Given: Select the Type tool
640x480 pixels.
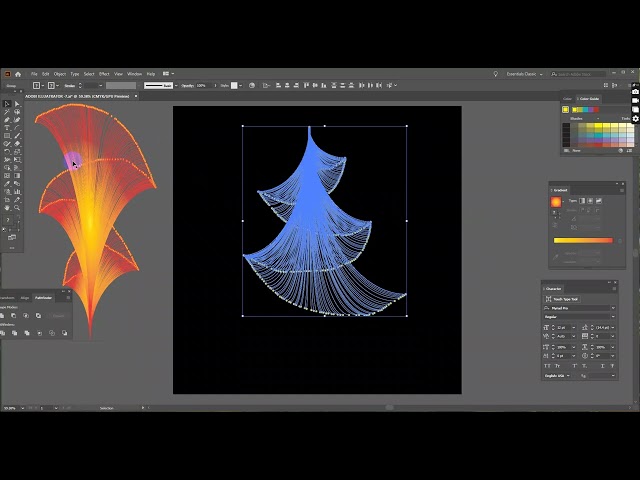Looking at the screenshot, I should click(7, 128).
